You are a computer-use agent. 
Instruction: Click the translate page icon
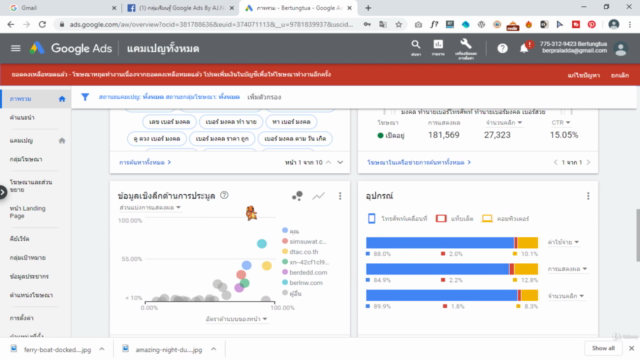click(x=383, y=24)
